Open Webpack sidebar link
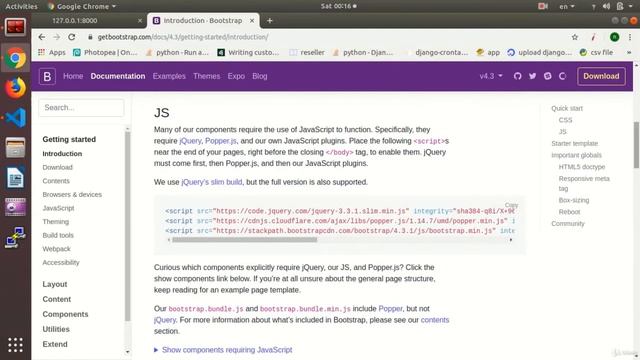Image resolution: width=640 pixels, height=360 pixels. pos(56,249)
